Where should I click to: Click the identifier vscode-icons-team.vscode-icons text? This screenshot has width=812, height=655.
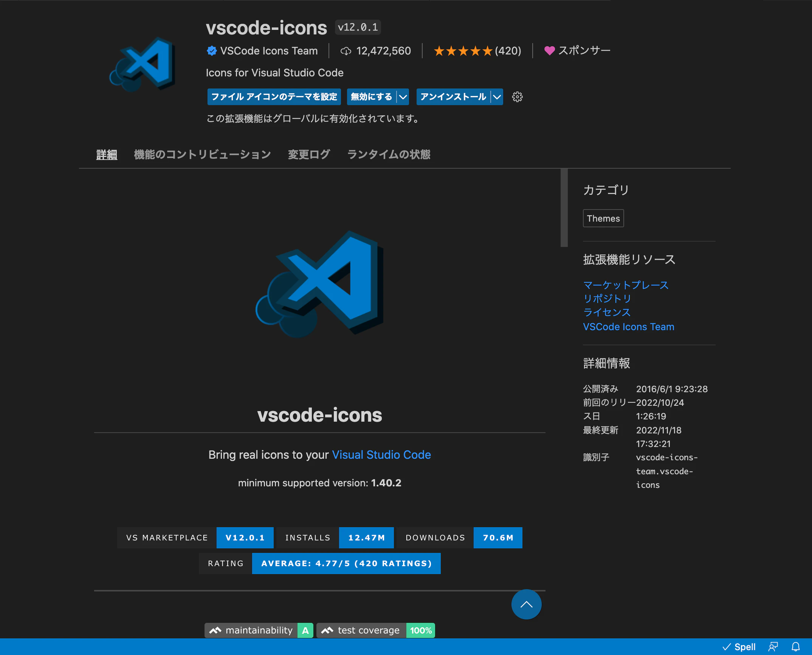pos(667,471)
